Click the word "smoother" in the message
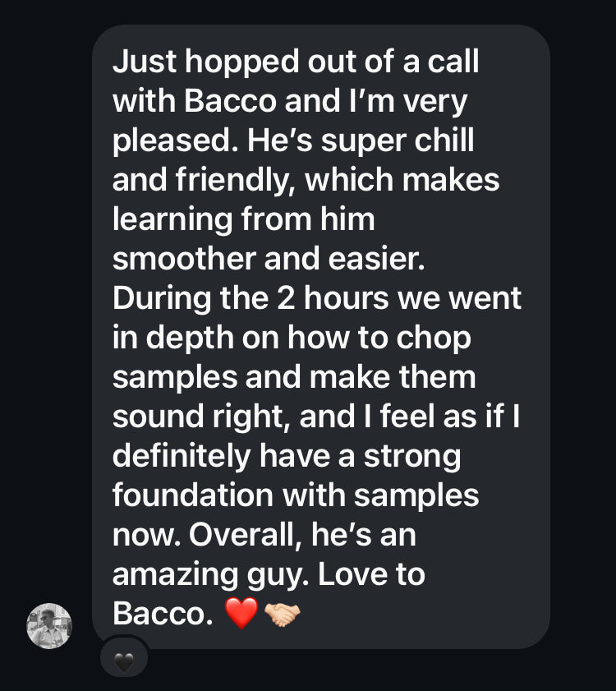 click(x=182, y=259)
